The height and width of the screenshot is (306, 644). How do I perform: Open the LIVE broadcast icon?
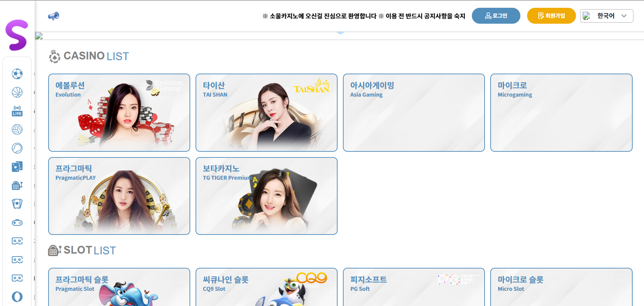click(x=17, y=111)
